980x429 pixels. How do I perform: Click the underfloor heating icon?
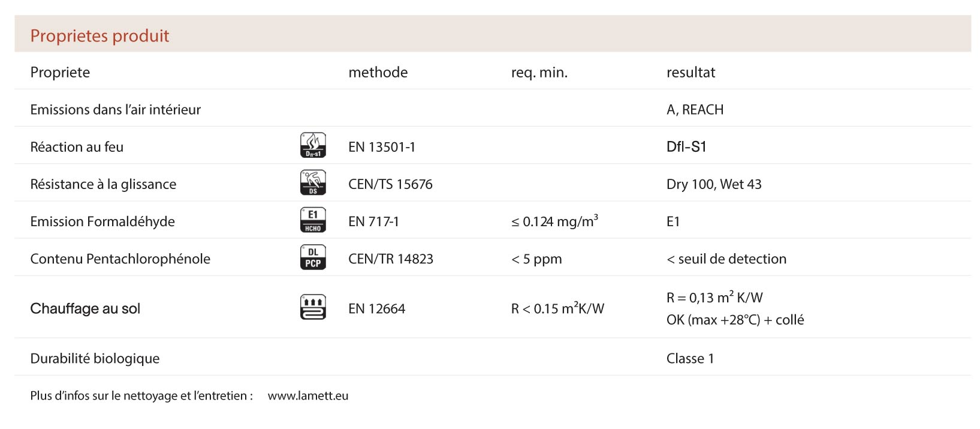coord(312,307)
